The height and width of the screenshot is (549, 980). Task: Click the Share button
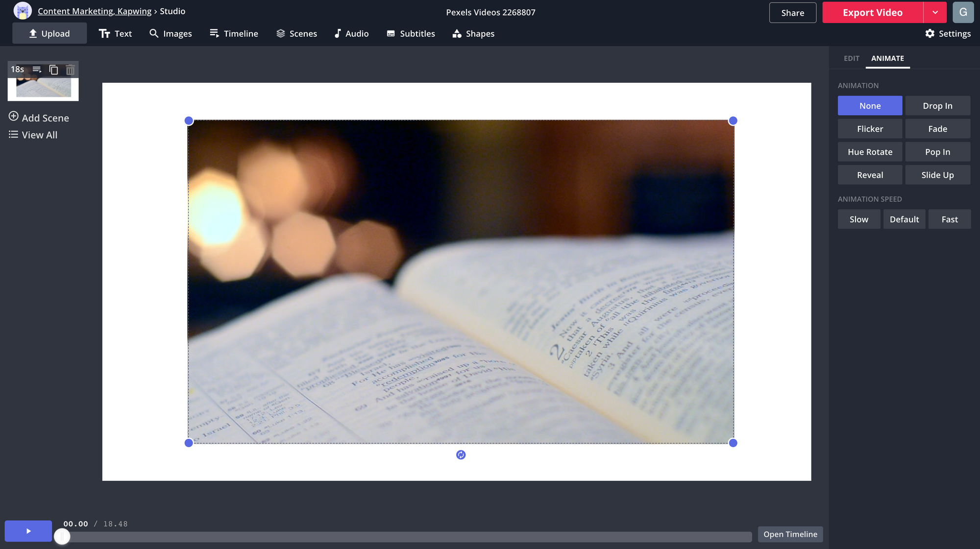pyautogui.click(x=792, y=13)
